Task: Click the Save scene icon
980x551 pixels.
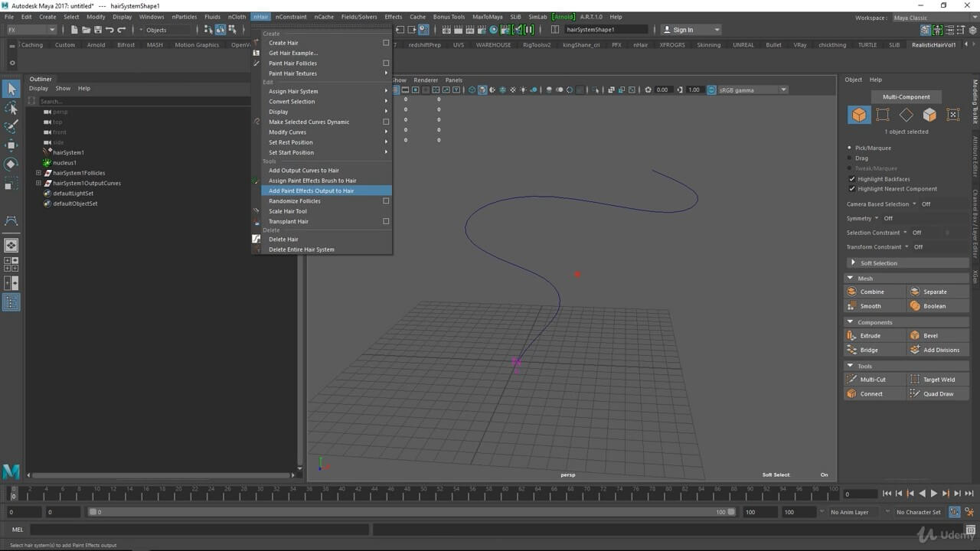Action: pos(97,30)
